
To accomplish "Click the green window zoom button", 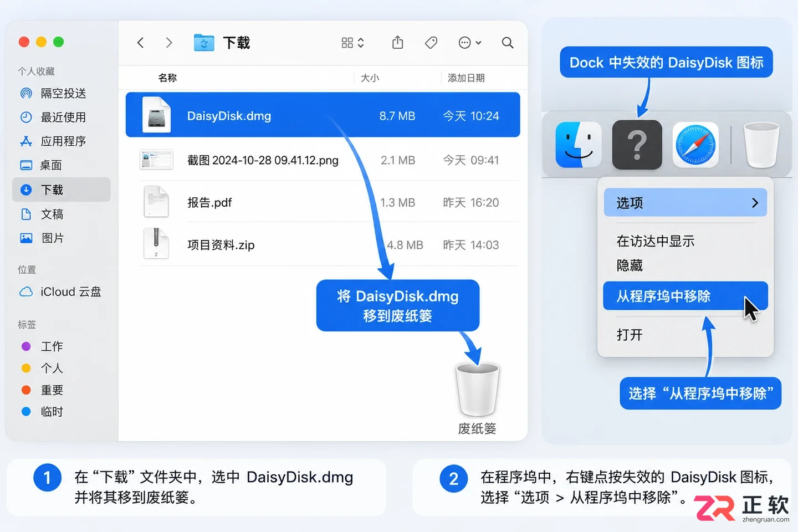I will click(x=58, y=42).
